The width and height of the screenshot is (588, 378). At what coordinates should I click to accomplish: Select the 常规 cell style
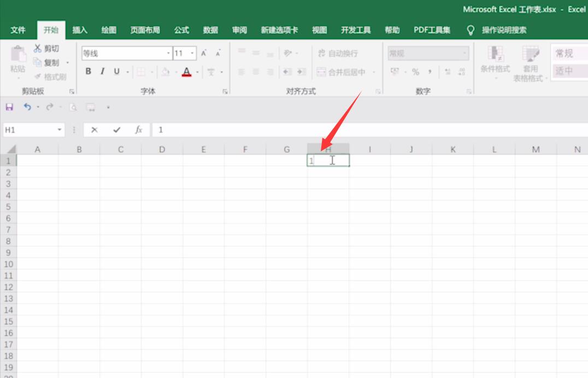tap(569, 53)
